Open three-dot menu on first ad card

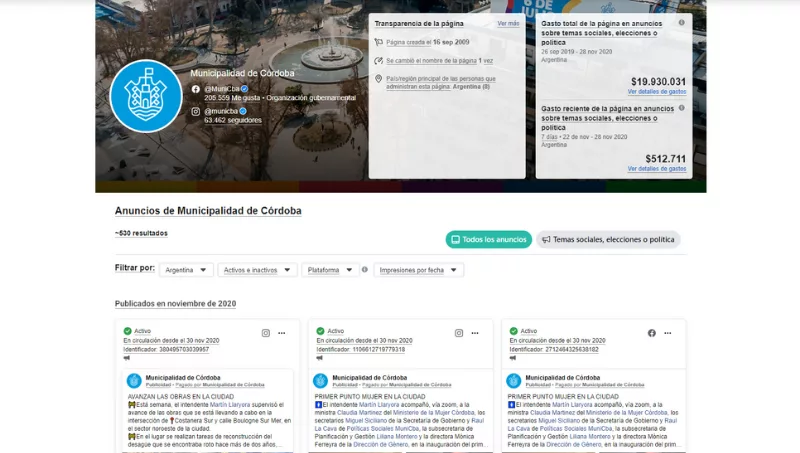[282, 333]
